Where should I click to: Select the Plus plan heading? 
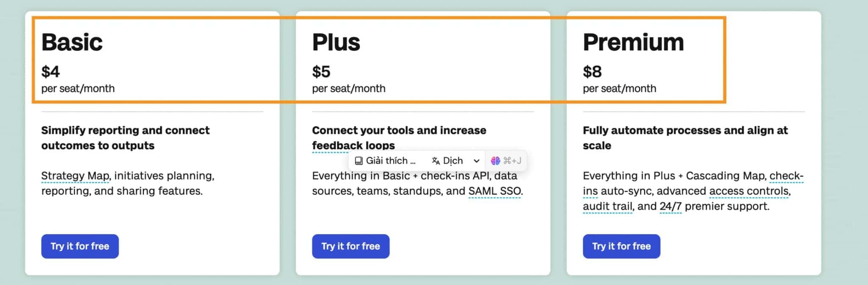point(337,41)
